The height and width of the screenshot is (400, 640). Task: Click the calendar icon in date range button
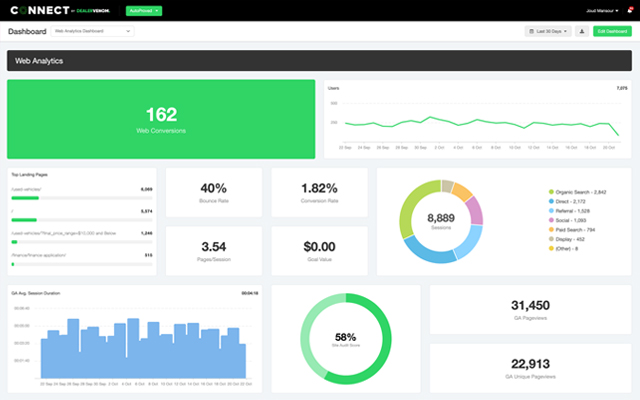(531, 31)
